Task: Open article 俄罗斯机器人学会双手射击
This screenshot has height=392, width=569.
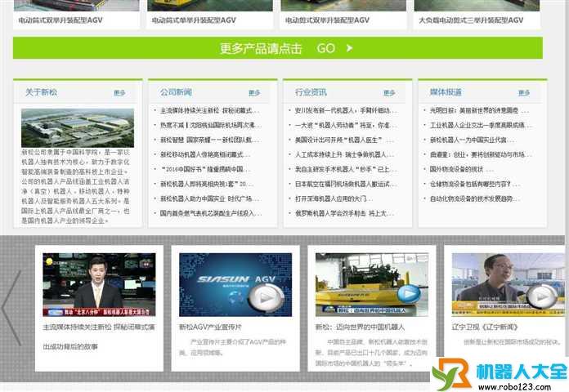Action: point(344,213)
